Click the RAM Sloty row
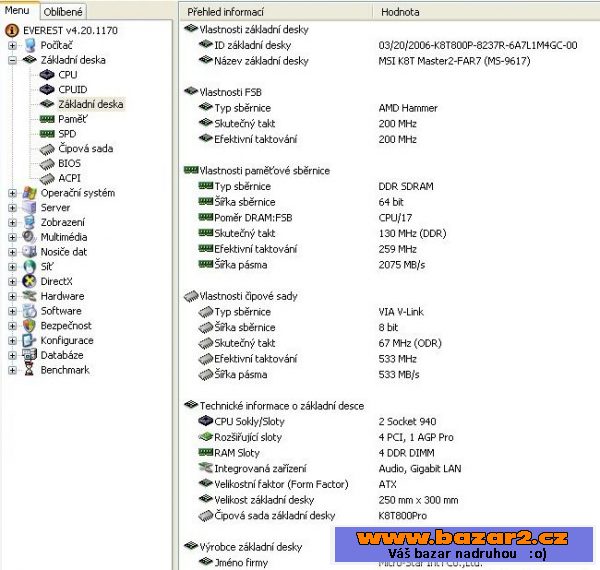Viewport: 600px width, 570px height. click(316, 453)
